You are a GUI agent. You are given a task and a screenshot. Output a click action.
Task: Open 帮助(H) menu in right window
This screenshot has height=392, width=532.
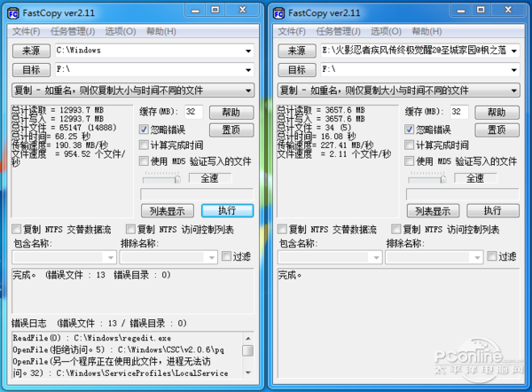[426, 32]
